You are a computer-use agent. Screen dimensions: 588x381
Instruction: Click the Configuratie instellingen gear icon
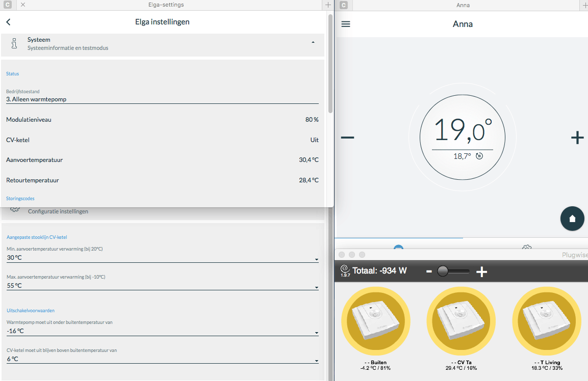click(15, 209)
